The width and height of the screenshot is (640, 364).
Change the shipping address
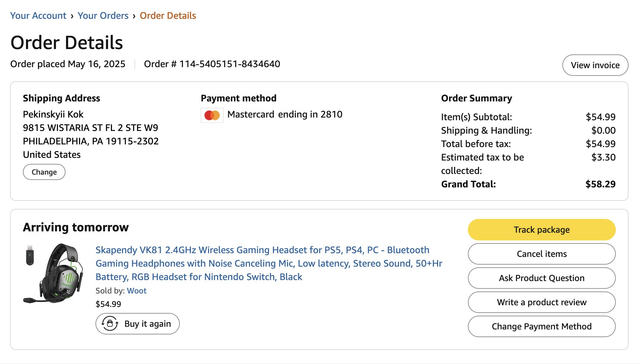pyautogui.click(x=44, y=172)
